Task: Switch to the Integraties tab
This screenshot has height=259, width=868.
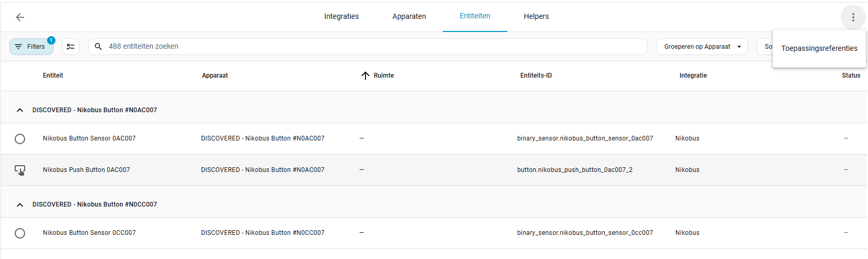Action: click(x=341, y=16)
